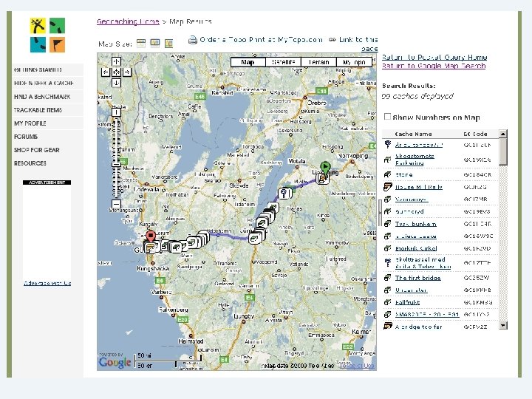Click Order a Topo Print link

tap(261, 40)
